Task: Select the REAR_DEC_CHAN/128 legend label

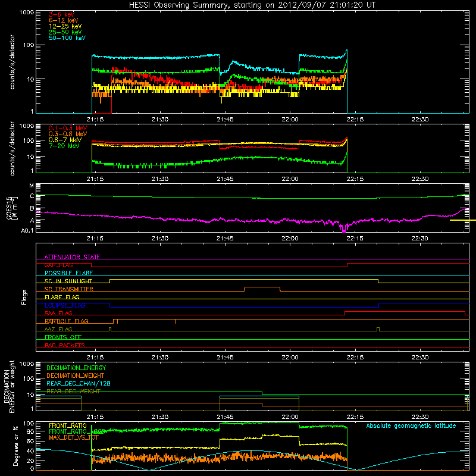Action: coord(79,383)
